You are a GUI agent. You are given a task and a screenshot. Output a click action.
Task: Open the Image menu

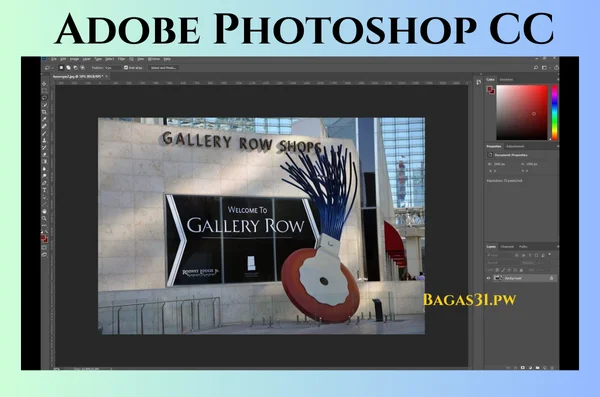pyautogui.click(x=74, y=59)
